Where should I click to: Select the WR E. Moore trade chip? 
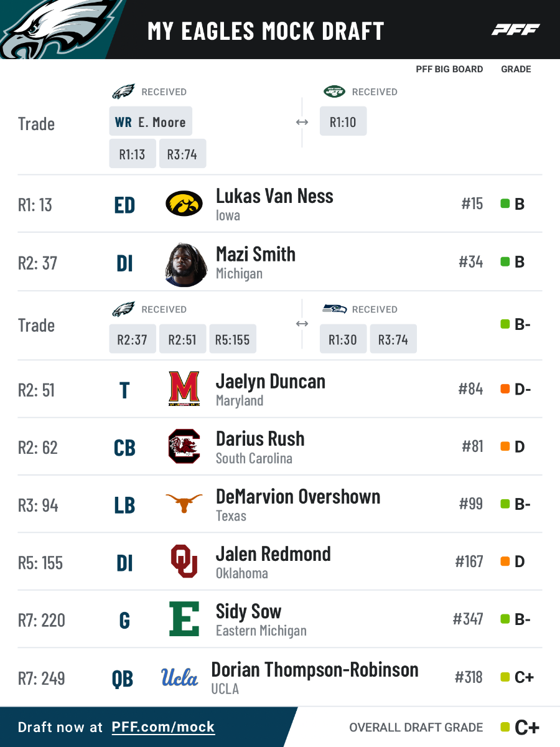(151, 122)
